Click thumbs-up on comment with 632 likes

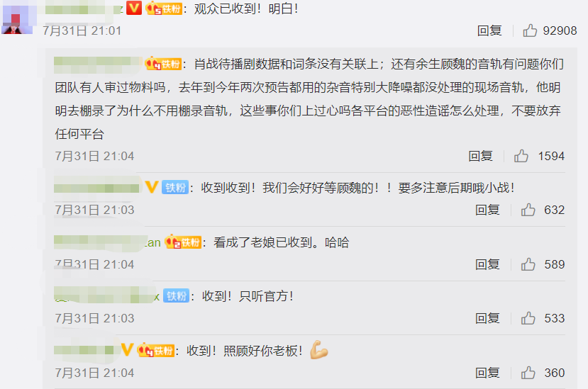point(528,210)
